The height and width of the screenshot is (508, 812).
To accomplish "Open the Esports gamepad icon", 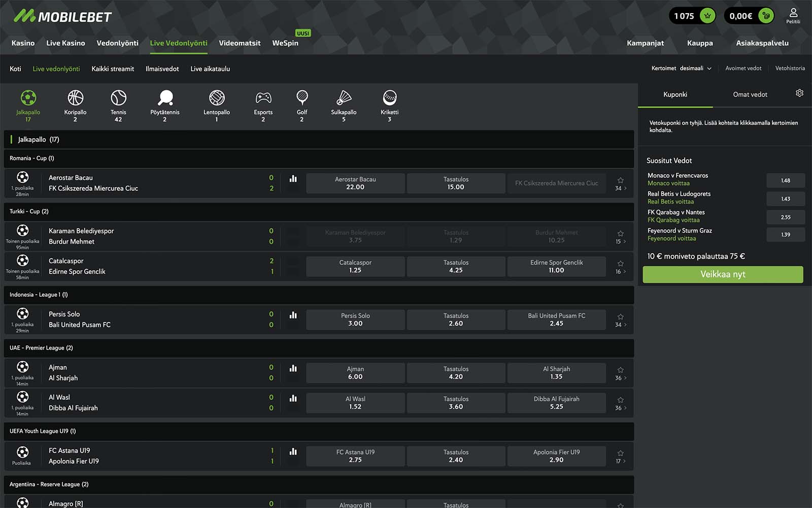I will [x=263, y=98].
